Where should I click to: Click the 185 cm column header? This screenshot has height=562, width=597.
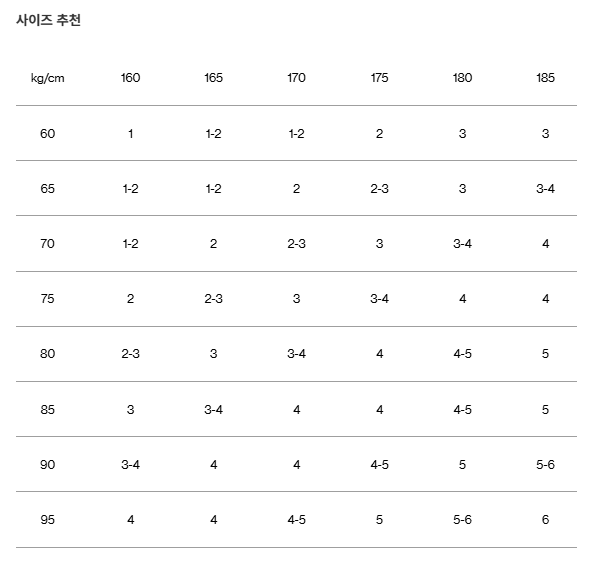click(x=546, y=78)
